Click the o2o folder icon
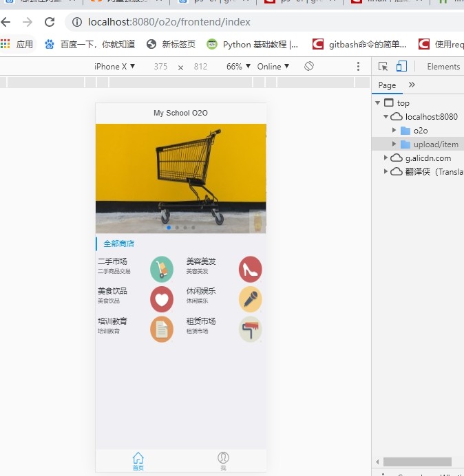464x476 pixels. 405,131
